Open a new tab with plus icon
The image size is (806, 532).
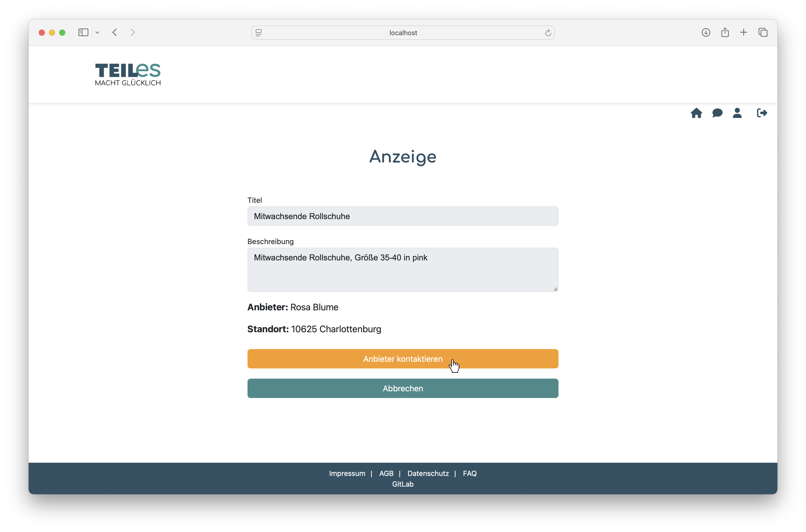tap(744, 33)
